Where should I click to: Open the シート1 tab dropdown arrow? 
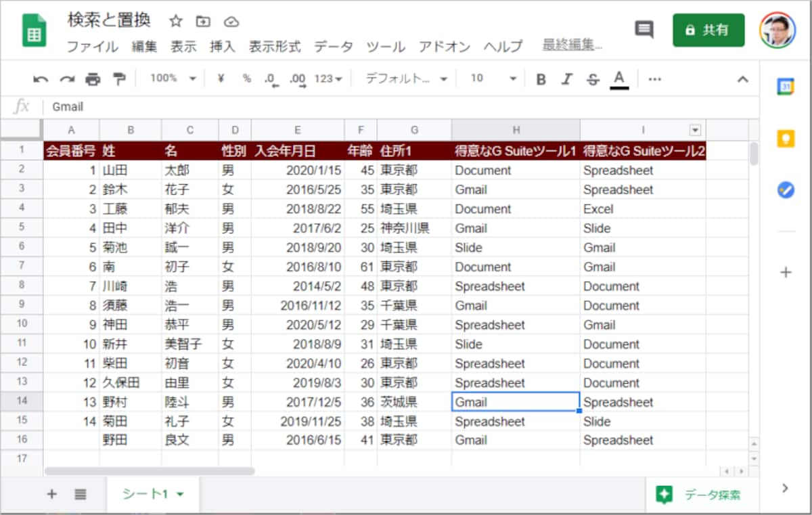(x=180, y=495)
